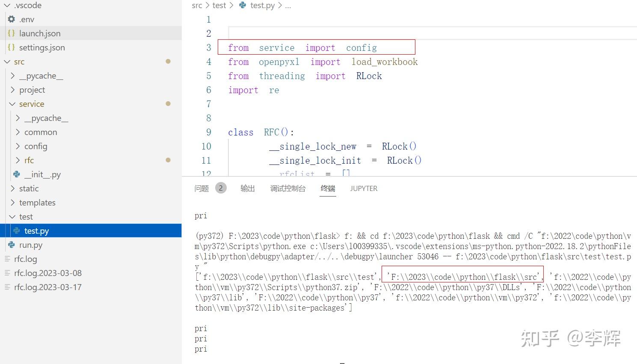Collapse the src folder

pyautogui.click(x=6, y=62)
